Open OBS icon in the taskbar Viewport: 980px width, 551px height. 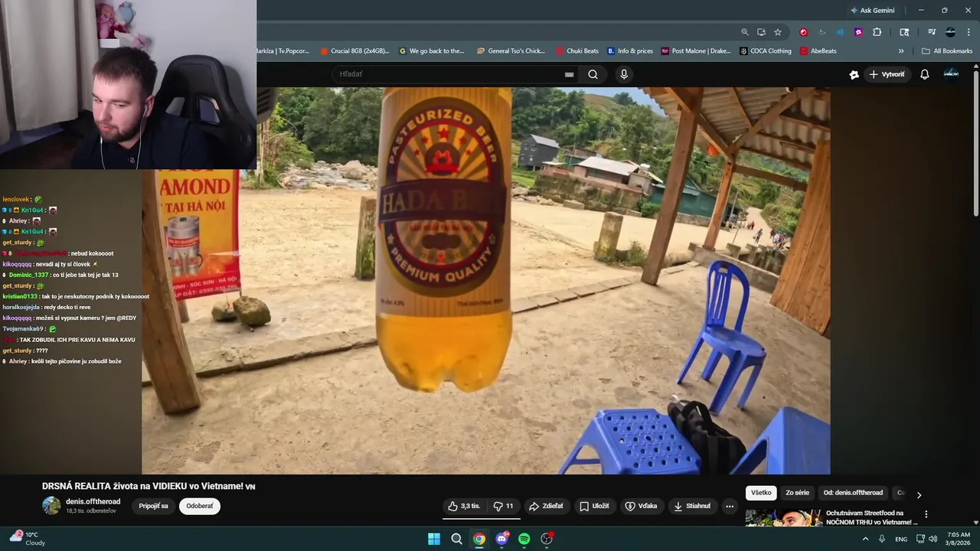pos(547,539)
